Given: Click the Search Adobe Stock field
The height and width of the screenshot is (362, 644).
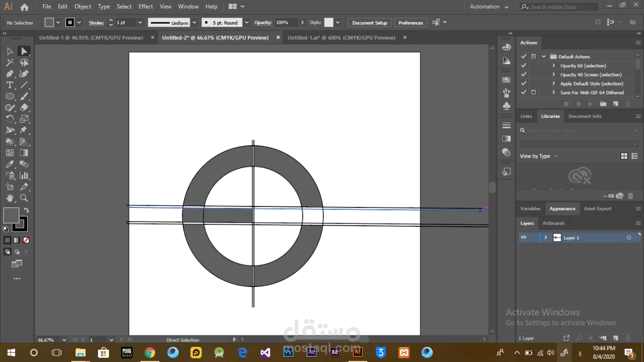Looking at the screenshot, I should [559, 7].
